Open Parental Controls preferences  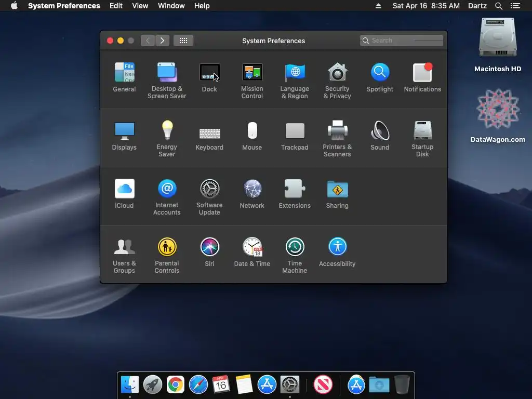click(167, 255)
